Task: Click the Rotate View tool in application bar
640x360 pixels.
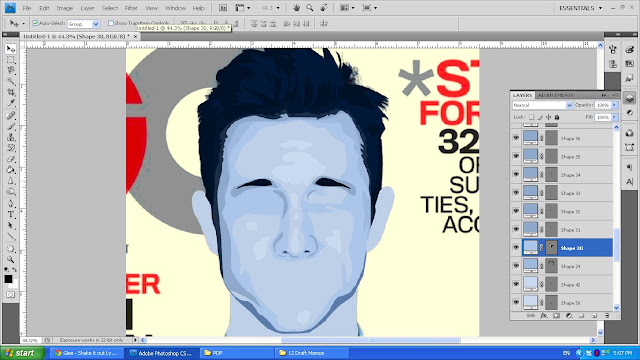Action: pos(324,8)
